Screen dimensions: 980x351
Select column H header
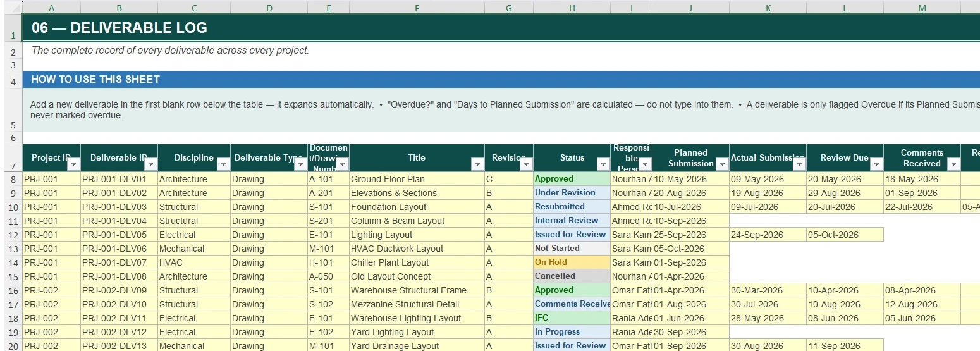point(572,8)
